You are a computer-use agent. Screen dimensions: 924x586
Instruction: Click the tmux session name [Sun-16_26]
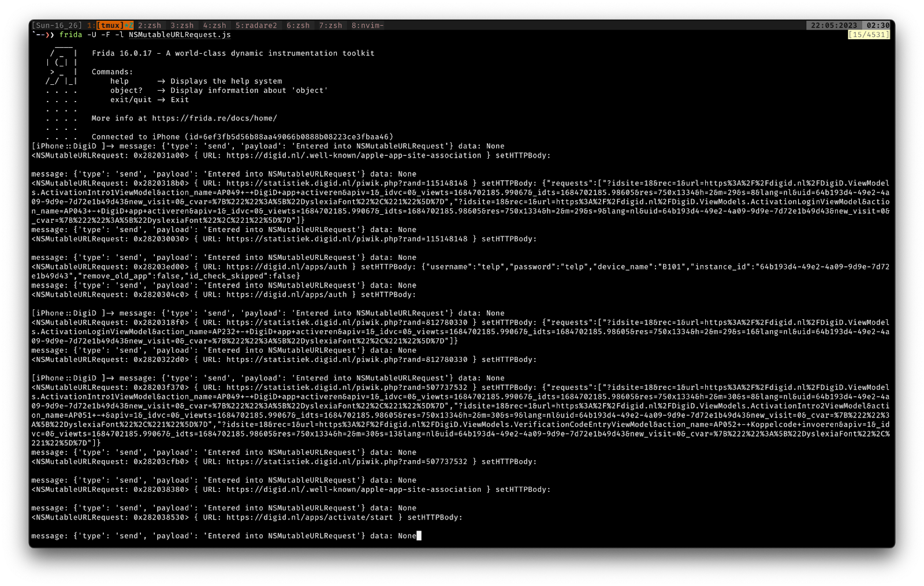point(57,25)
